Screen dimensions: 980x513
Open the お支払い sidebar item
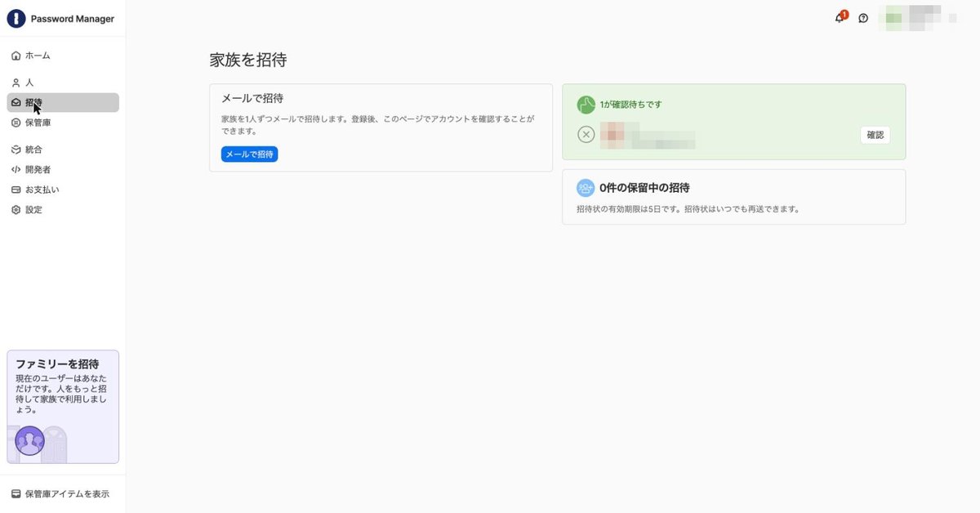[x=63, y=190]
